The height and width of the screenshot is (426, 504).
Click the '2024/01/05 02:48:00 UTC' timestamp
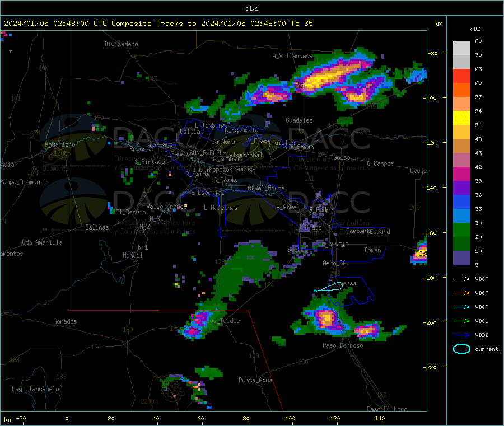click(x=55, y=24)
